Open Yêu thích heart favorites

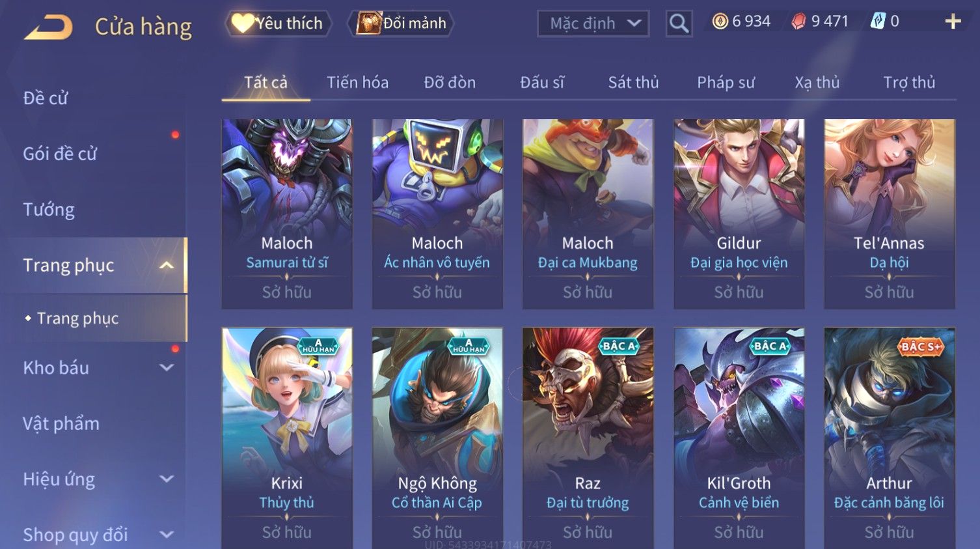click(278, 23)
